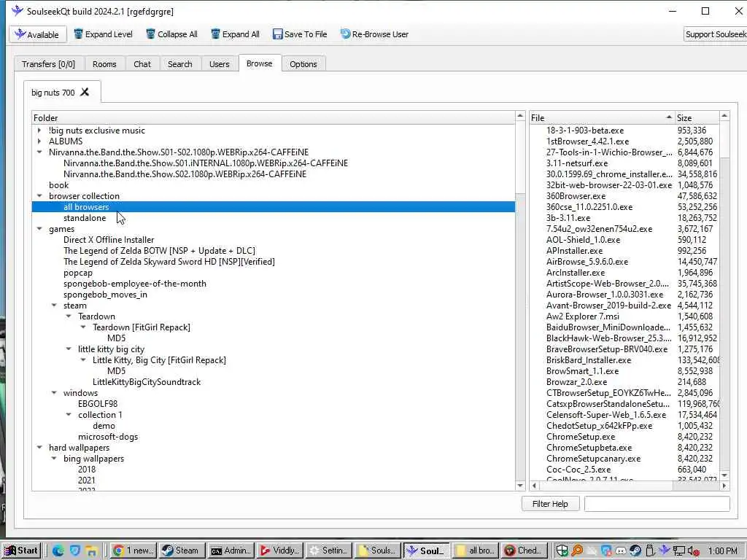Sort by the Size column header
Screen dimensions: 747x560
click(x=697, y=117)
